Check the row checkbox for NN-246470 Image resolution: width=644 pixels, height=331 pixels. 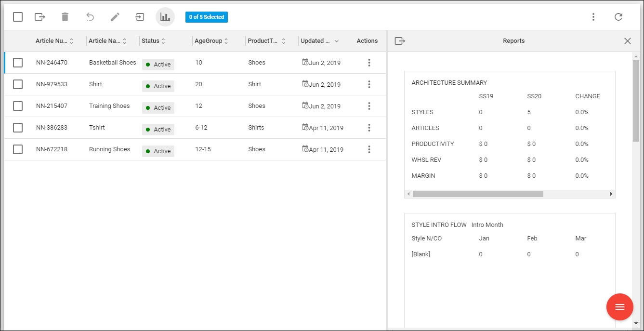18,63
